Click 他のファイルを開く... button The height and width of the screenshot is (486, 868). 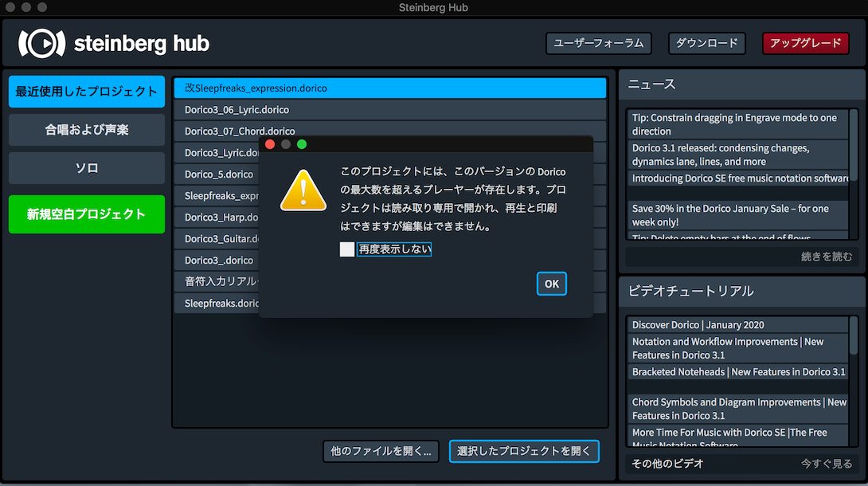[381, 451]
